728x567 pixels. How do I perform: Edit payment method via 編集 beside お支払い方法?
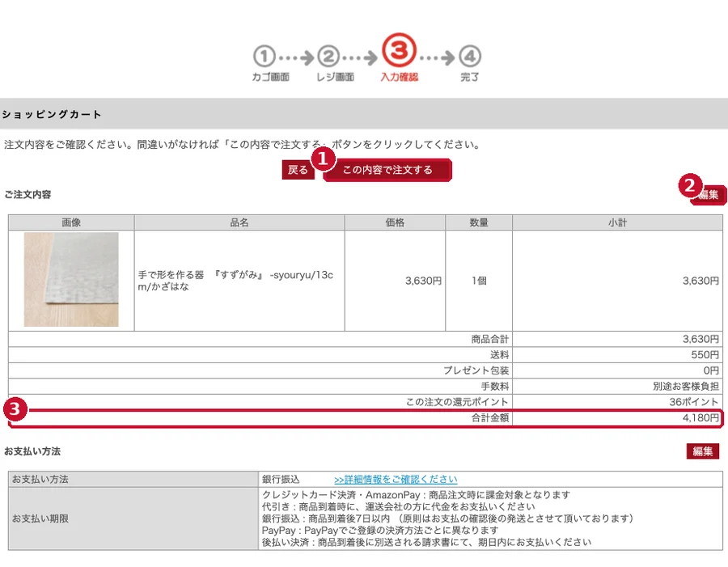pyautogui.click(x=702, y=451)
